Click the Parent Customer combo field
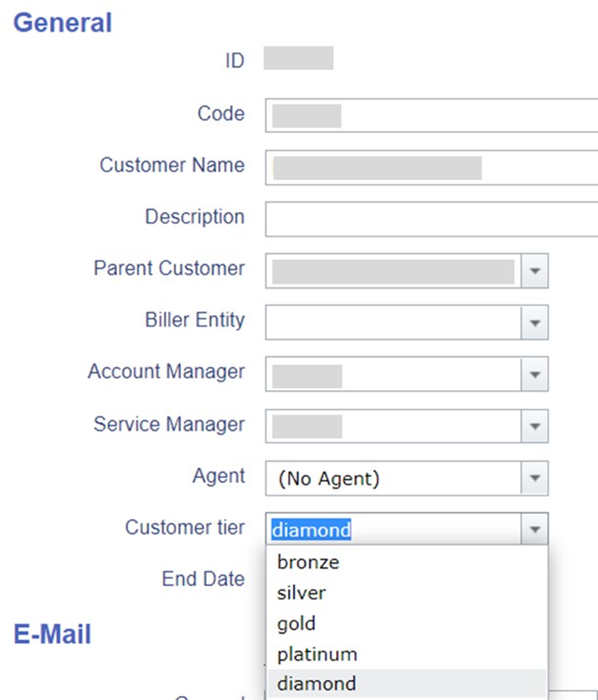Image resolution: width=598 pixels, height=700 pixels. (393, 271)
